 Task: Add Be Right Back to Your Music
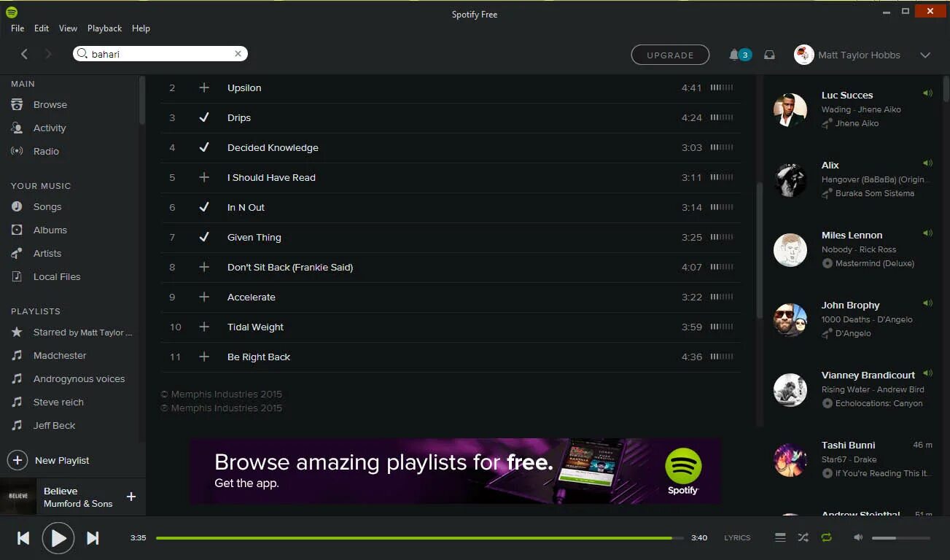(x=204, y=357)
